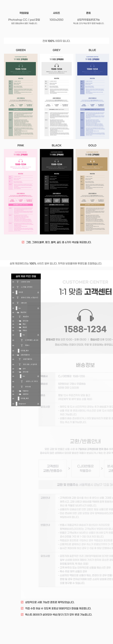The height and width of the screenshot is (644, 113).
Task: Expand the 배송비 layer group
Action: pos(18,327)
